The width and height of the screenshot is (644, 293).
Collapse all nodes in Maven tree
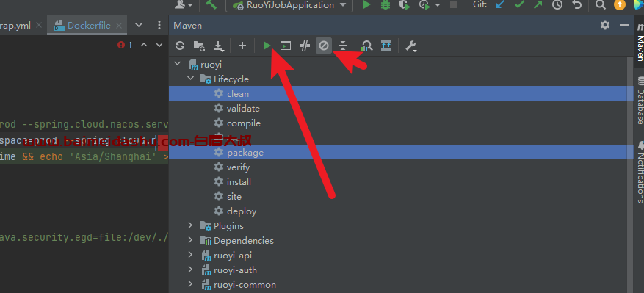click(343, 46)
